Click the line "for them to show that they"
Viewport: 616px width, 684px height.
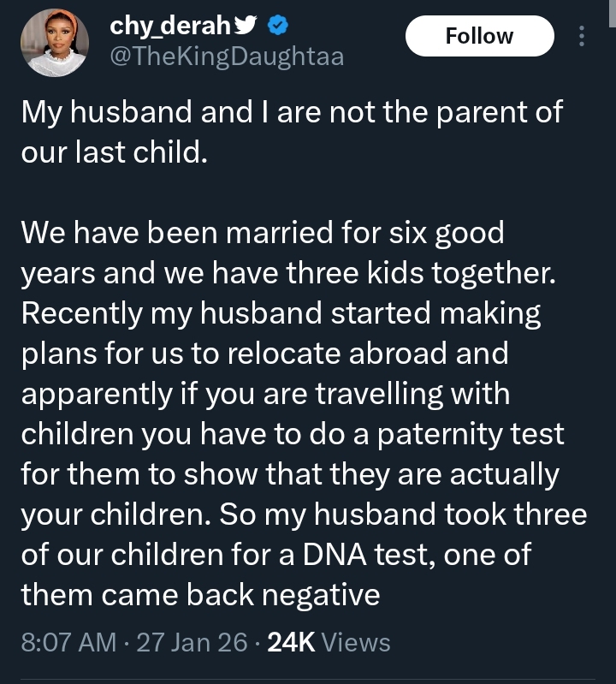click(289, 473)
